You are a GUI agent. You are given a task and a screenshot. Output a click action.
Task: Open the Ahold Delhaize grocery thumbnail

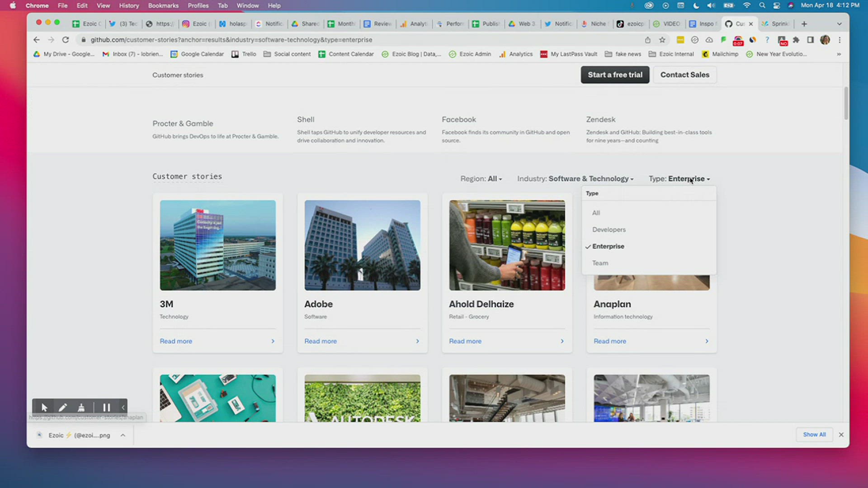click(507, 245)
